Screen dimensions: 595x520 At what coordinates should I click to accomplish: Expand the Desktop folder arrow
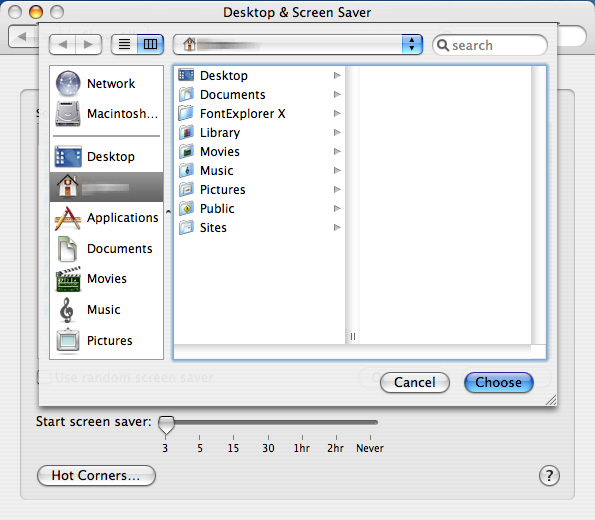tap(337, 75)
